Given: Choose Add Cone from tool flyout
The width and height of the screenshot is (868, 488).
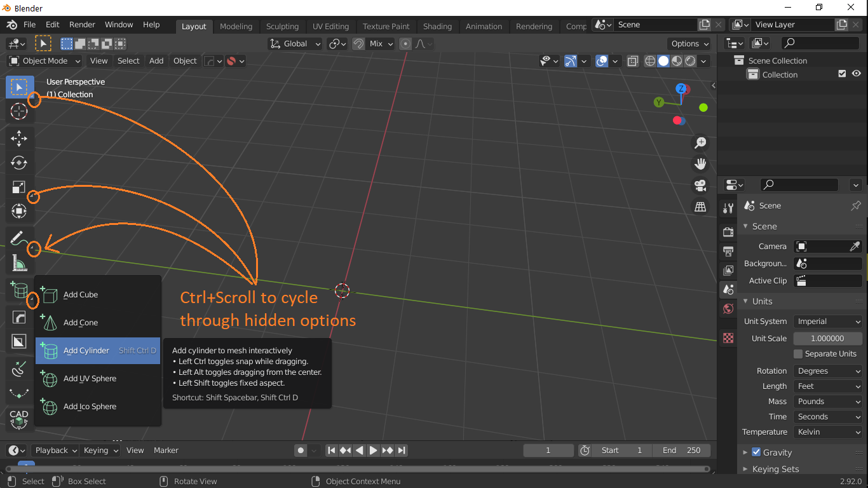Looking at the screenshot, I should [x=98, y=323].
